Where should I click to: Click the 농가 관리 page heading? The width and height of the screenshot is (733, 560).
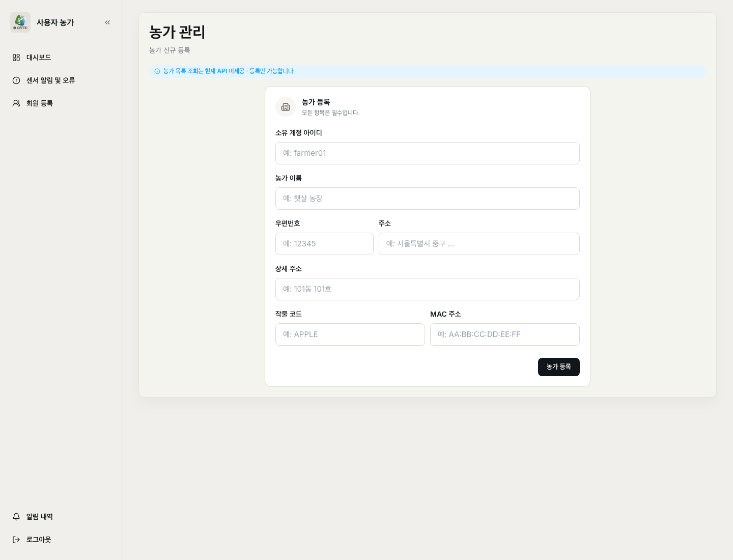coord(177,32)
